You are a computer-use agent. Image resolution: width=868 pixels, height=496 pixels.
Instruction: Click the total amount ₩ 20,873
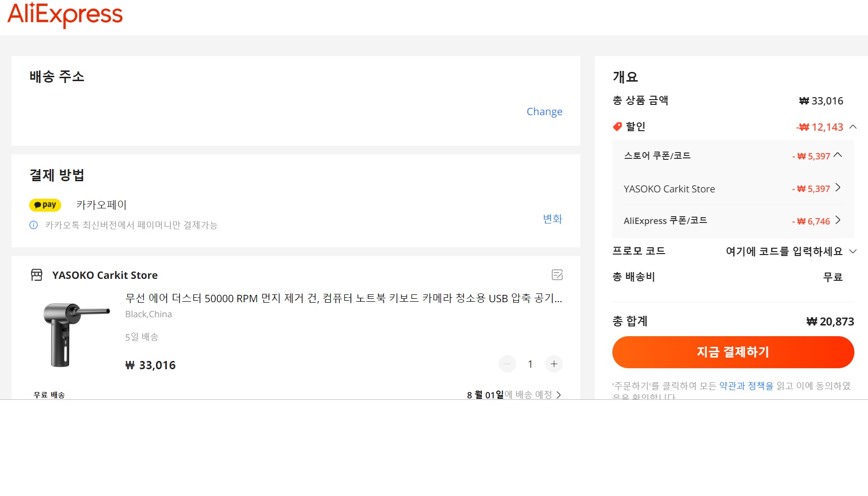(830, 322)
